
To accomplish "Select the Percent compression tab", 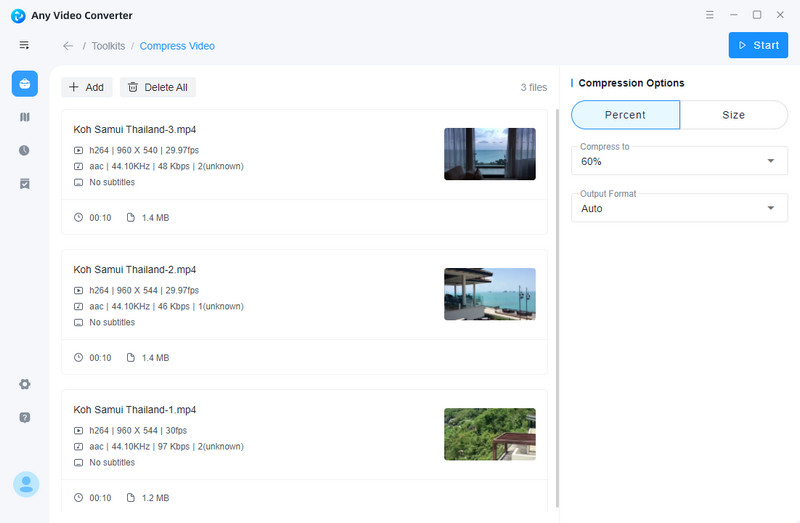I will point(625,115).
